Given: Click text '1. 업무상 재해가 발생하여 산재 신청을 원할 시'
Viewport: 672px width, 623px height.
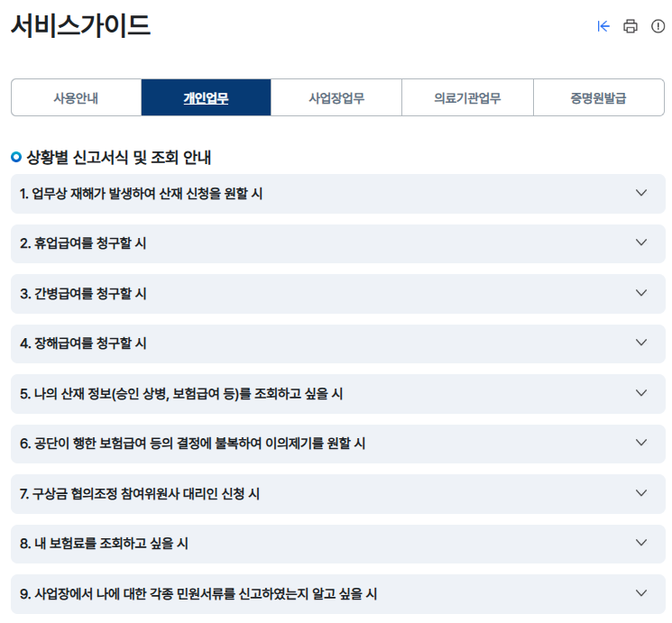Looking at the screenshot, I should click(141, 194).
